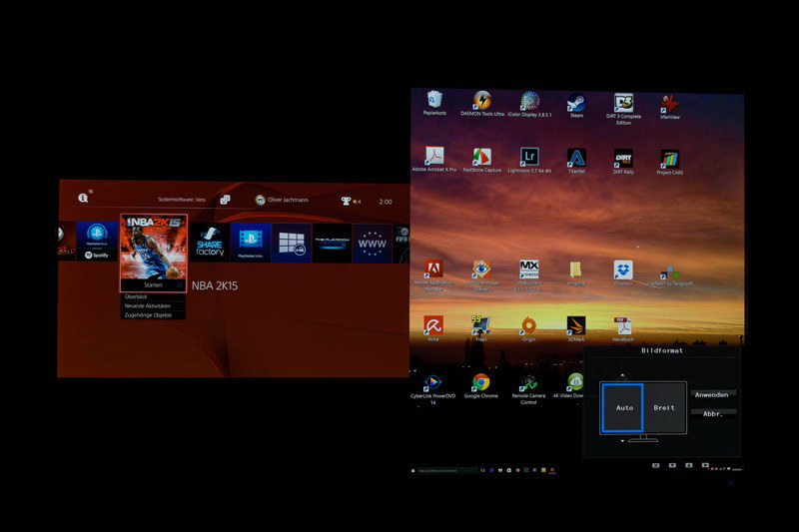Open PS4 friends icon in top bar
The image size is (799, 532).
(225, 200)
